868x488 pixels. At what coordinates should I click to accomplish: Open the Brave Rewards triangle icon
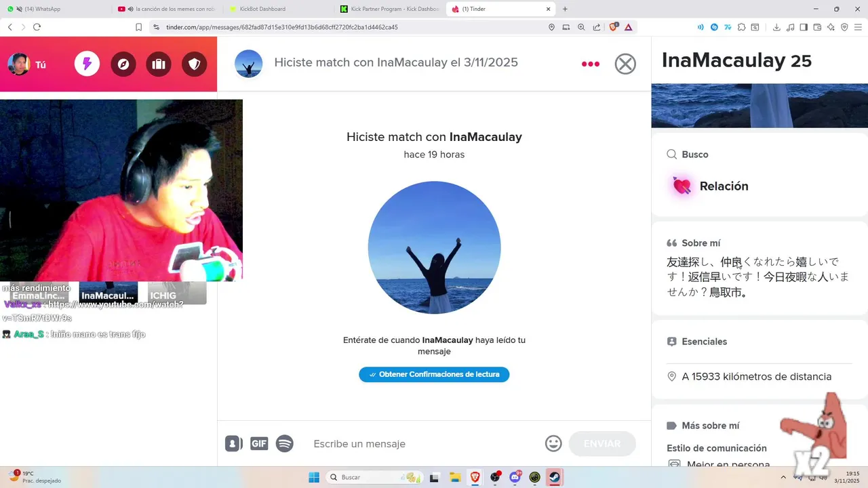[629, 27]
